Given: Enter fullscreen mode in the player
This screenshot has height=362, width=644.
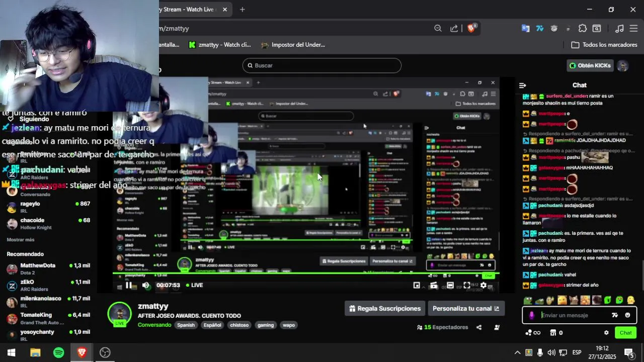Looking at the screenshot, I should (x=467, y=285).
